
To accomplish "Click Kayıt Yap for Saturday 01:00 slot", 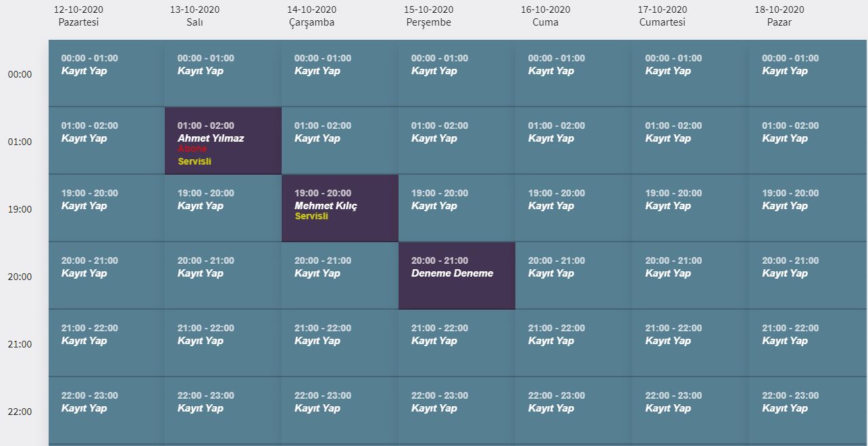I will [668, 138].
